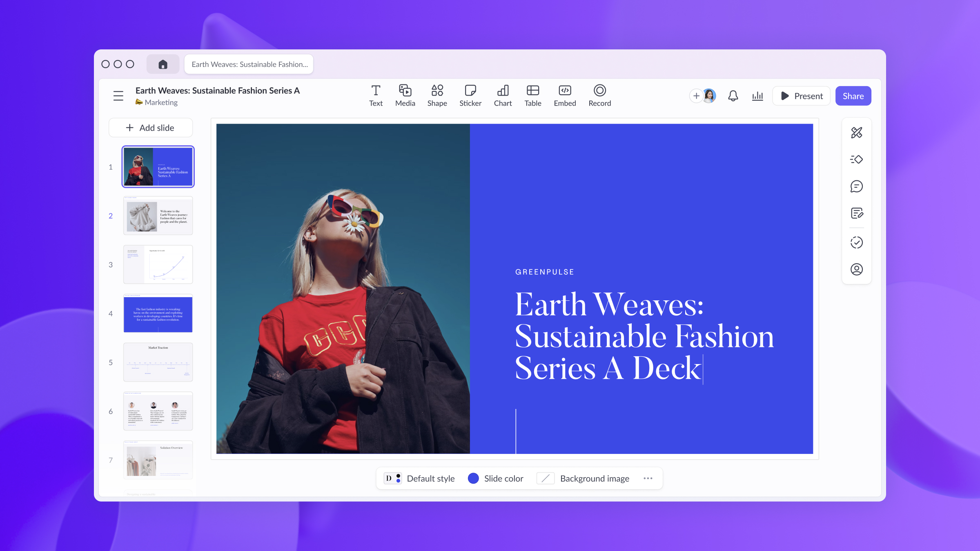Add a collaborator with the plus icon

click(696, 96)
